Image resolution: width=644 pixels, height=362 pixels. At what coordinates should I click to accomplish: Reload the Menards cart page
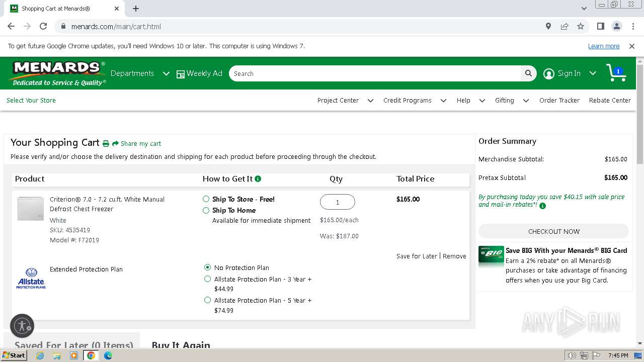43,26
